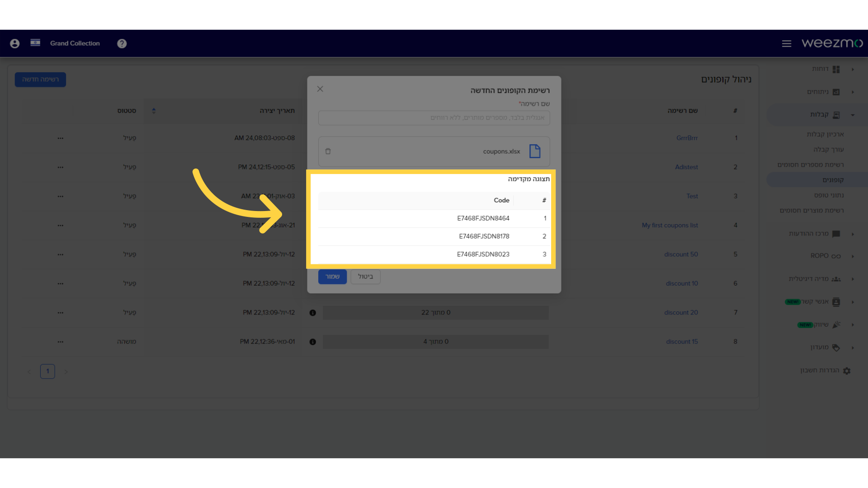Click the 0 מתוך 22 usage progress bar
Viewport: 868px width, 488px height.
pos(436,313)
